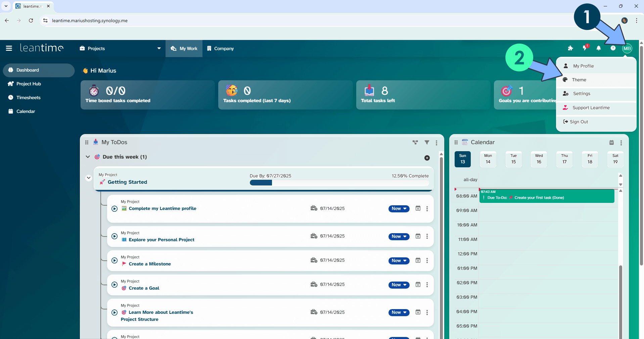Select Settings from user menu
This screenshot has width=644, height=339.
click(596, 93)
